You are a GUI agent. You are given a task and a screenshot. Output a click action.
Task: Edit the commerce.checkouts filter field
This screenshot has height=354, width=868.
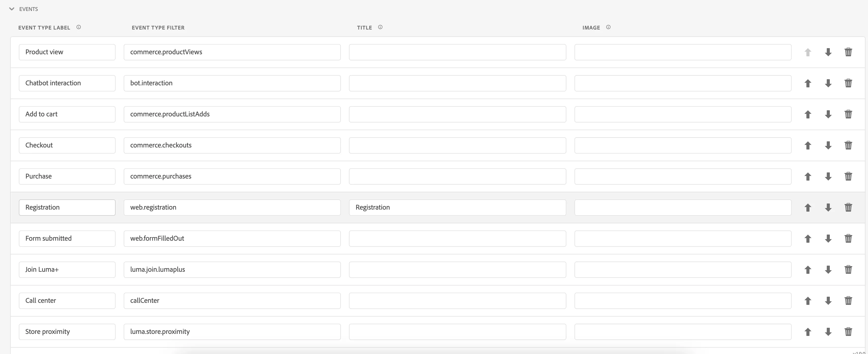coord(232,145)
